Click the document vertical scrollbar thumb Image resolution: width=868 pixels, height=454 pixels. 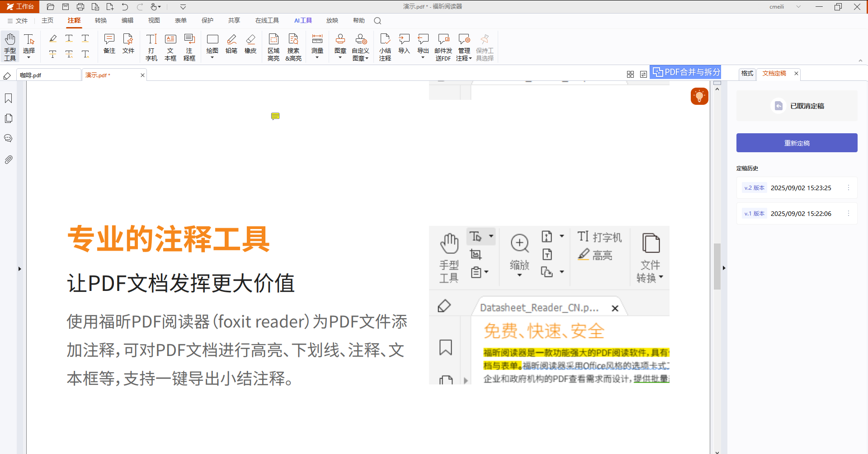pos(717,267)
